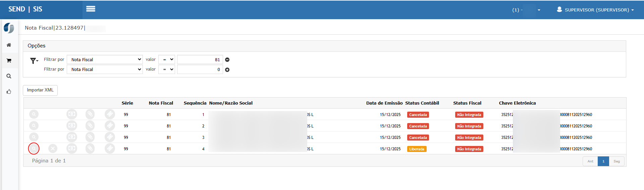This screenshot has height=190, width=644.
Task: Click the ticket icon on sequence 3 row
Action: pos(110,137)
